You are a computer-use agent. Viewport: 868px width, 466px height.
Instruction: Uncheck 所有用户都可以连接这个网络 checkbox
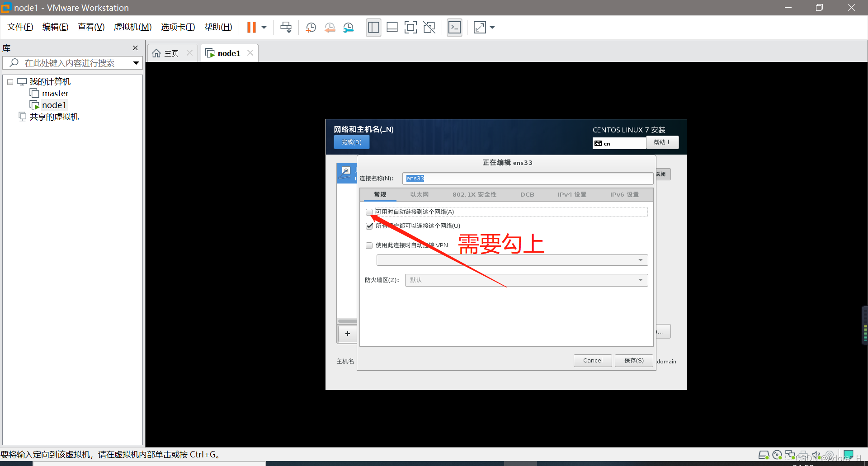tap(369, 226)
